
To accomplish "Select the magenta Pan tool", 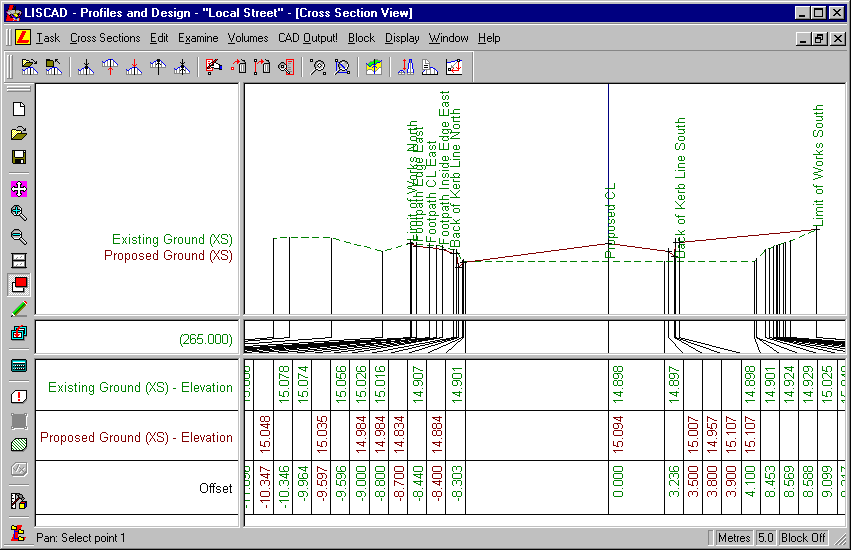I will (x=19, y=189).
